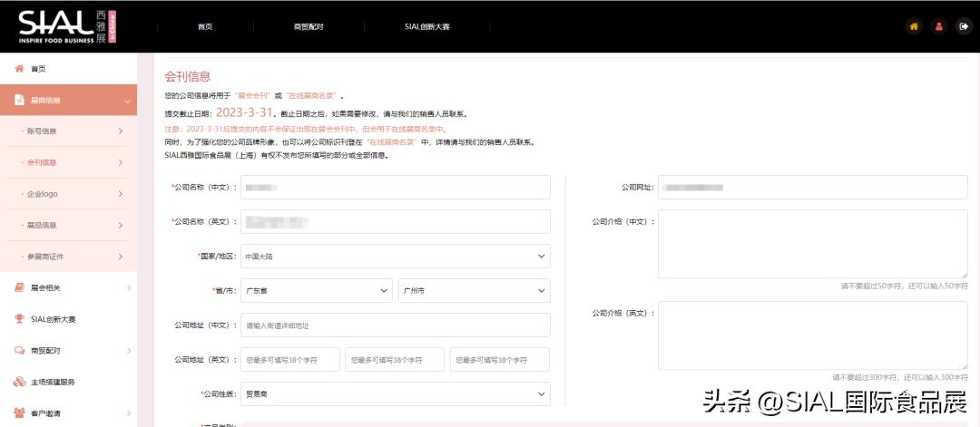The width and height of the screenshot is (980, 427).
Task: Click the second 公司地址（英文） input box
Action: tap(395, 360)
